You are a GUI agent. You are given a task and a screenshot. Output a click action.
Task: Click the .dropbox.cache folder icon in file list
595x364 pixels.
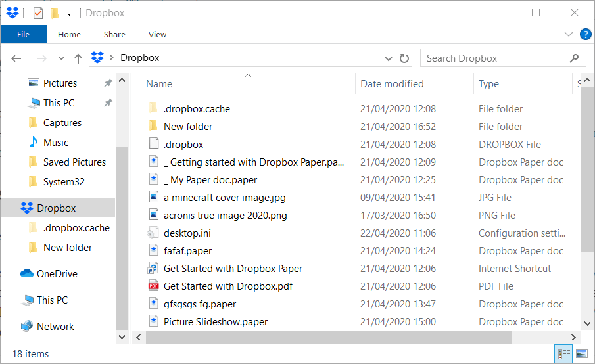click(153, 108)
